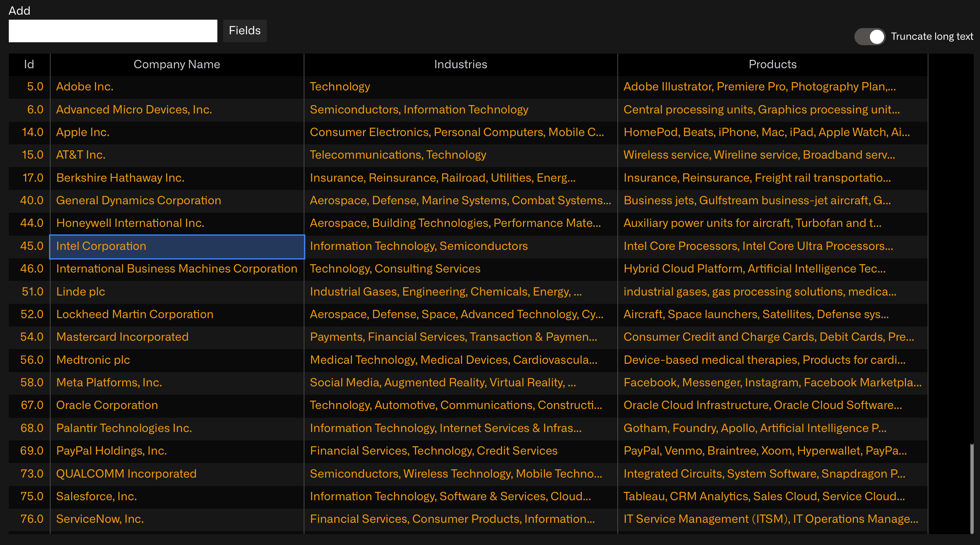Click Telecommunications, Technology industries cell

click(460, 155)
